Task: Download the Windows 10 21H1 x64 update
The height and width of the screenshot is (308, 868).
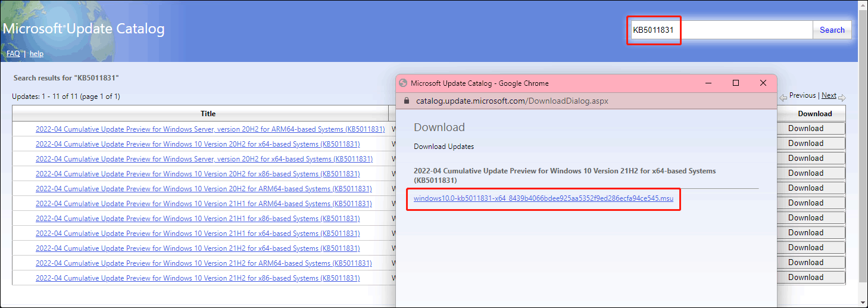Action: coord(811,232)
